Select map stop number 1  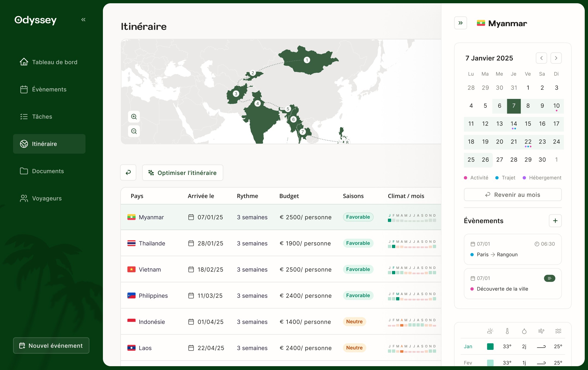(x=307, y=60)
